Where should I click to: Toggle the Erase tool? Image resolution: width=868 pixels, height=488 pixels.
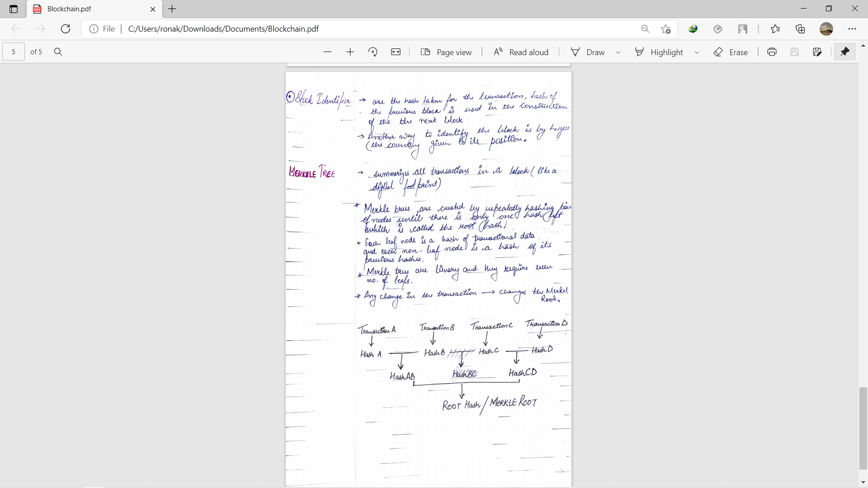click(731, 52)
